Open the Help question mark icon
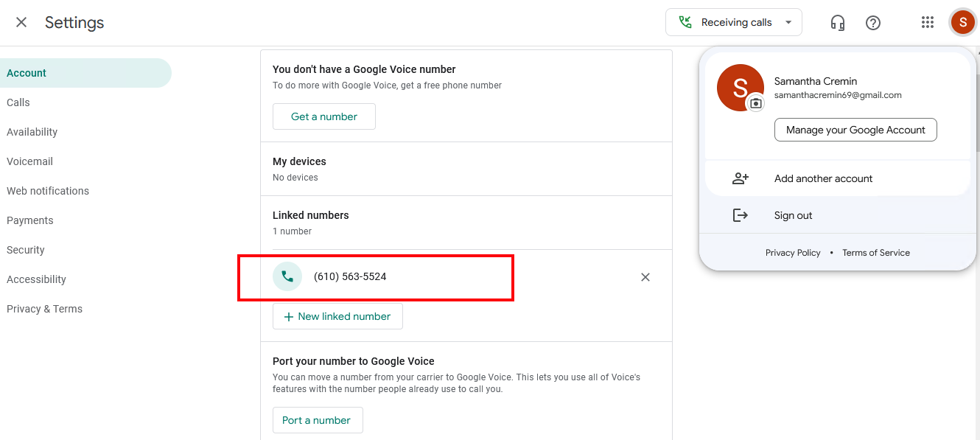Screen dimensions: 980x440 (873, 23)
